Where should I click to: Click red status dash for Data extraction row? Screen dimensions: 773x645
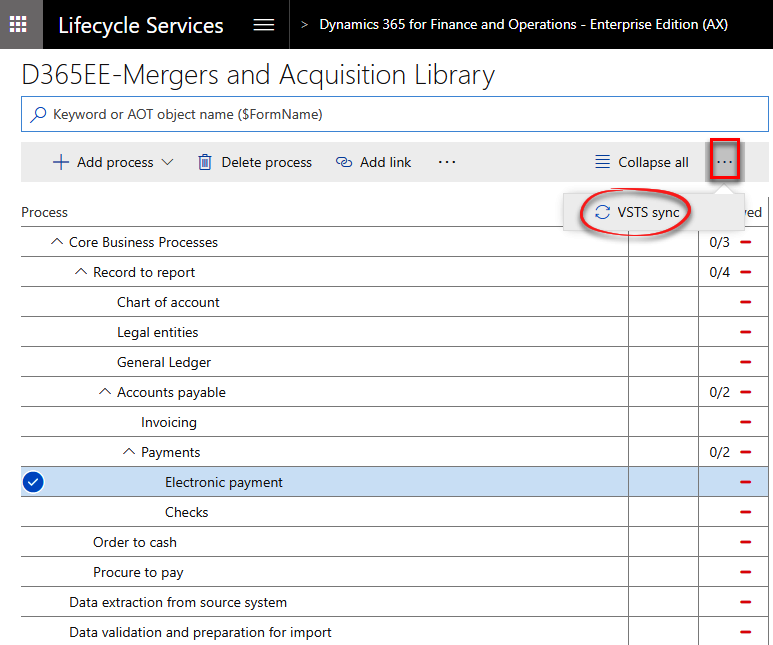pos(745,602)
